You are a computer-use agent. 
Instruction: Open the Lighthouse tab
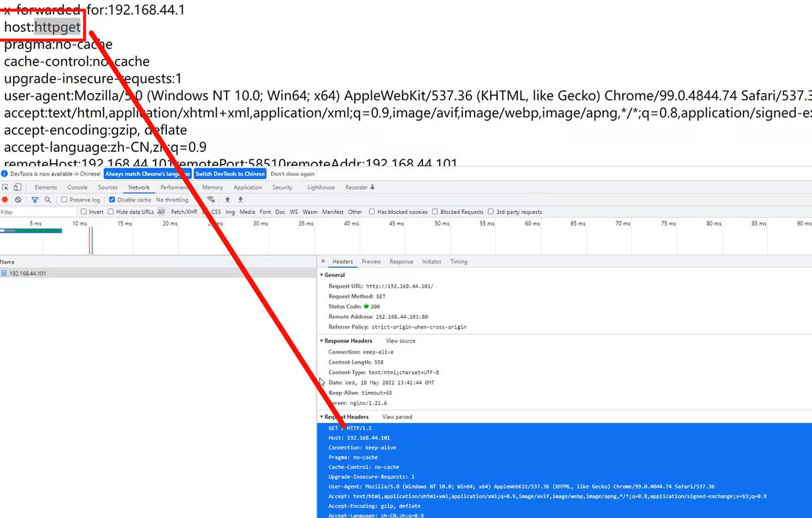(x=321, y=187)
